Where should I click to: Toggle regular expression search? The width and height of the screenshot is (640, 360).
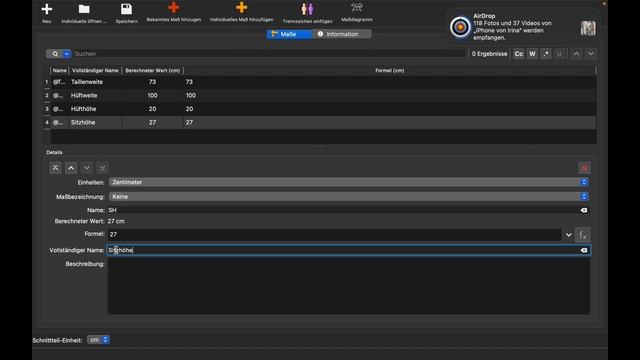546,53
